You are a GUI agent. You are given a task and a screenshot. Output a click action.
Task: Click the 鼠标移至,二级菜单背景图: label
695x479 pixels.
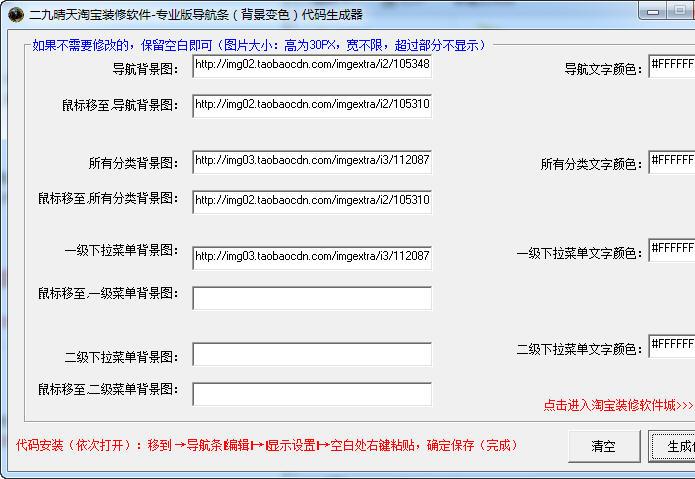[x=109, y=389]
